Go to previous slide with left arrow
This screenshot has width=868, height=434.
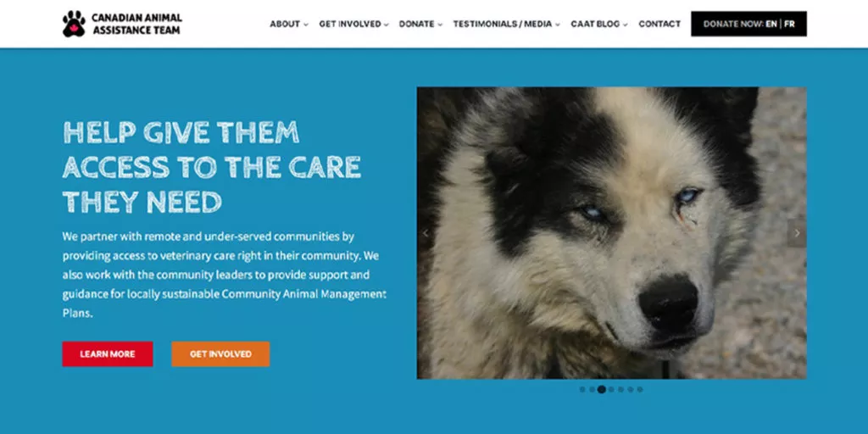[x=426, y=233]
